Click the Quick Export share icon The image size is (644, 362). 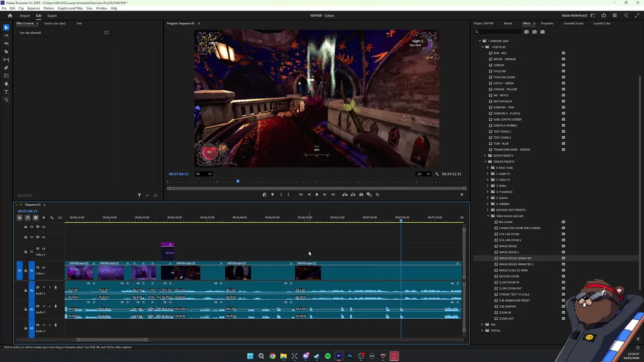click(x=604, y=16)
